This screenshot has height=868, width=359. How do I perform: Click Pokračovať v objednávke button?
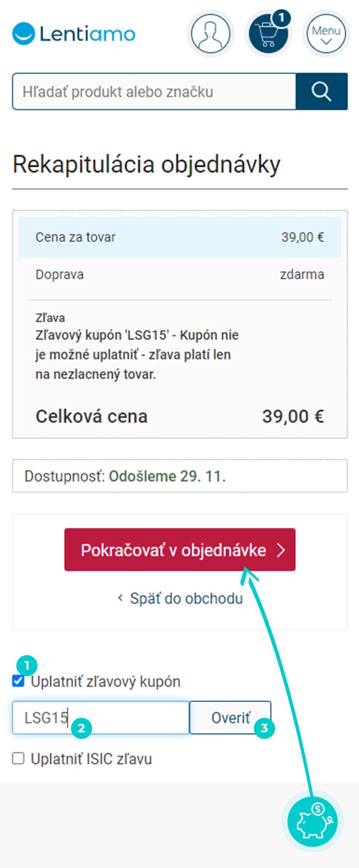click(180, 550)
